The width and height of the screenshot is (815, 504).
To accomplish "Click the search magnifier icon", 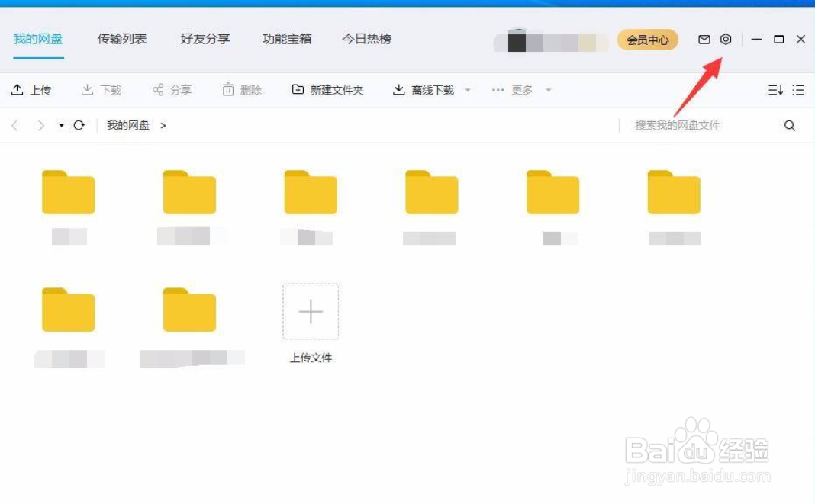I will click(790, 125).
